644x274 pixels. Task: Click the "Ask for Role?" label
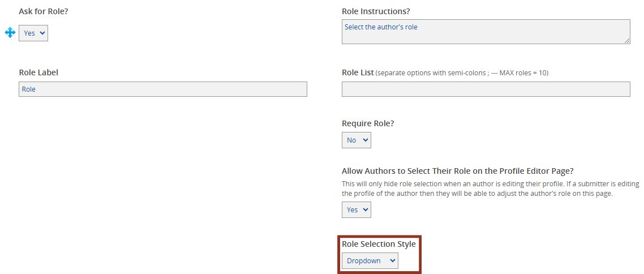pyautogui.click(x=44, y=11)
